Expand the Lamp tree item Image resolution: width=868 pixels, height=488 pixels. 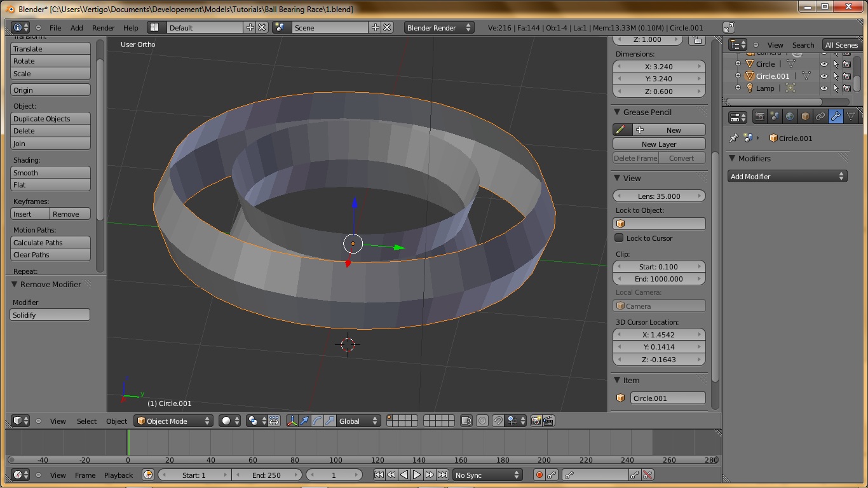tap(738, 88)
